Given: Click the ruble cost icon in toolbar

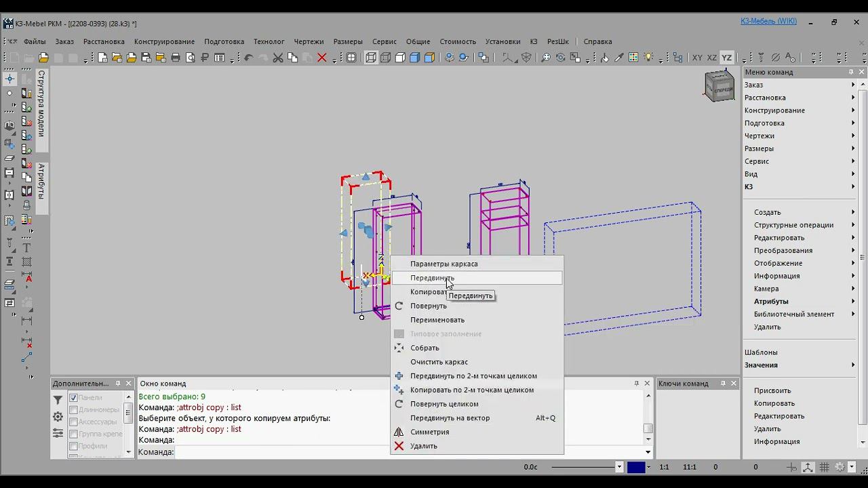Looking at the screenshot, I should (x=205, y=58).
